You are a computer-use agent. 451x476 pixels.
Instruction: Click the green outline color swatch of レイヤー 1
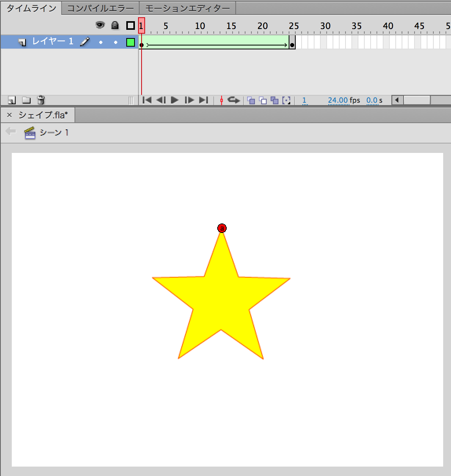pos(131,42)
